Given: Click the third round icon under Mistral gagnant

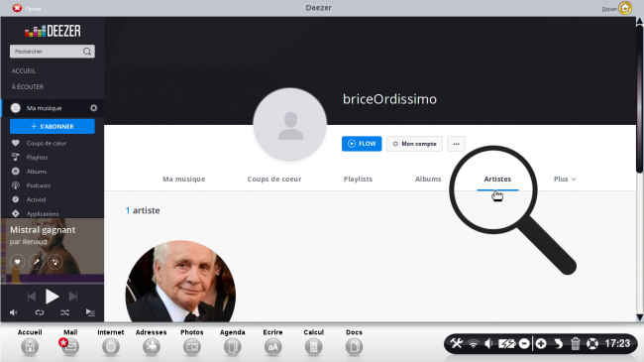Looking at the screenshot, I should coord(55,262).
